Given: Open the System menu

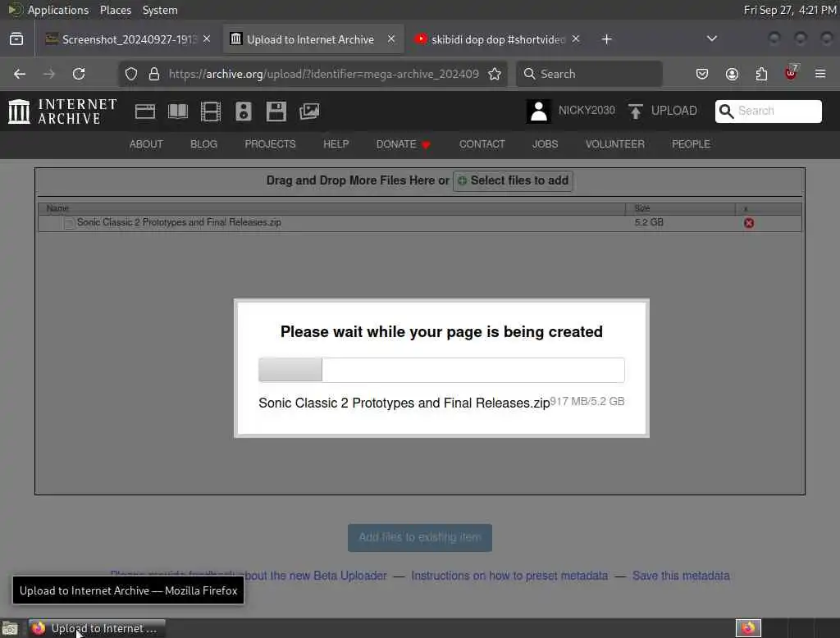Looking at the screenshot, I should click(160, 10).
